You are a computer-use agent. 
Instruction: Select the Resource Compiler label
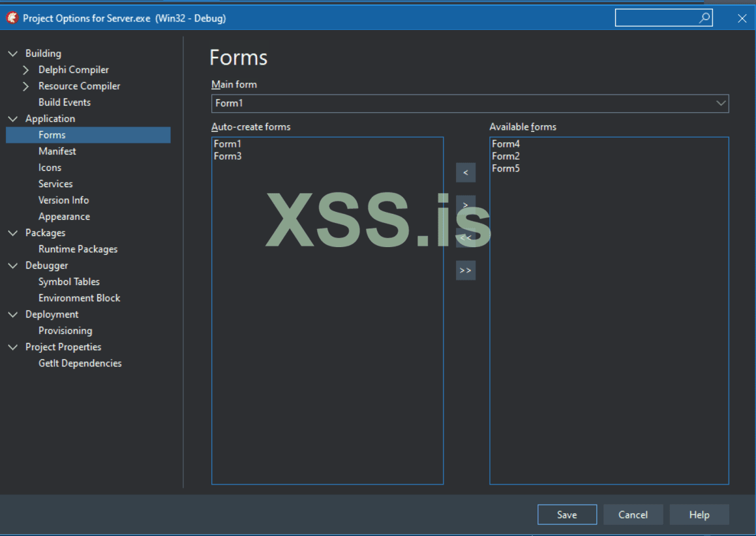click(x=80, y=86)
